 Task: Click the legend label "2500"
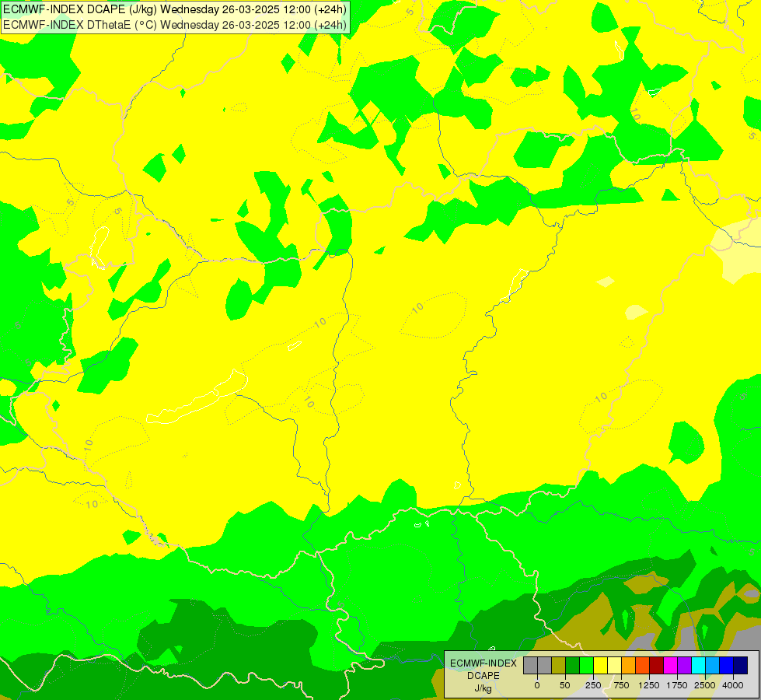705,685
